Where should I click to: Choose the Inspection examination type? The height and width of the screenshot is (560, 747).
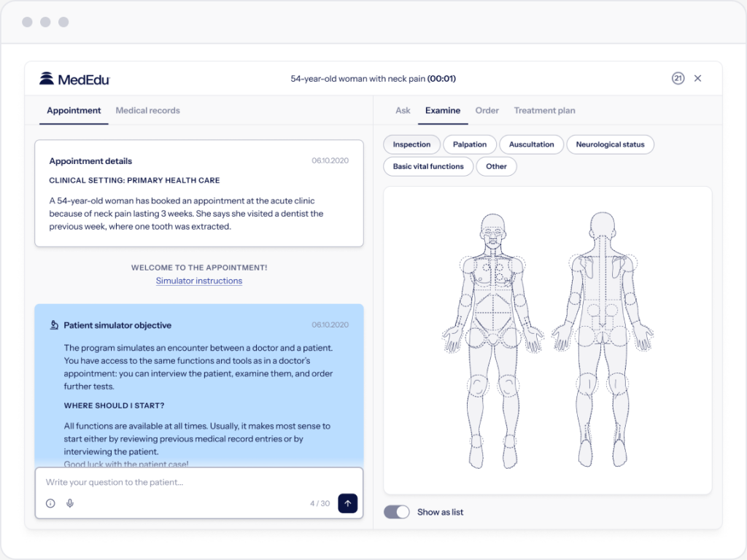(x=411, y=144)
